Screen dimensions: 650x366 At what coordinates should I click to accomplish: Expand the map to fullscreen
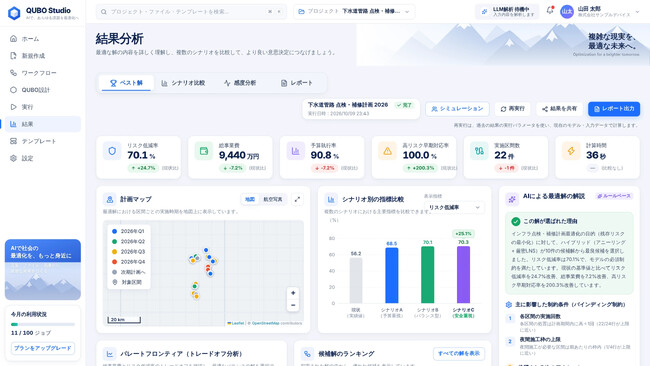click(x=297, y=199)
